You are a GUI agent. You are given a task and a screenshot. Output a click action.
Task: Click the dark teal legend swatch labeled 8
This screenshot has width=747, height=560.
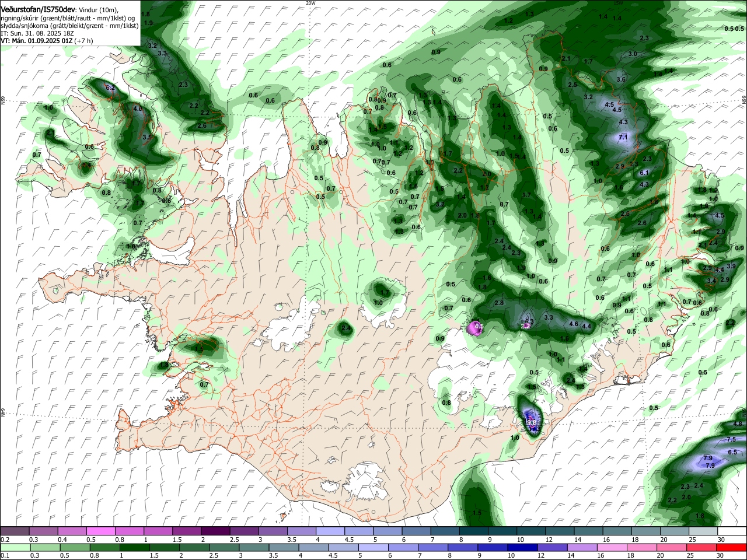pos(473,531)
